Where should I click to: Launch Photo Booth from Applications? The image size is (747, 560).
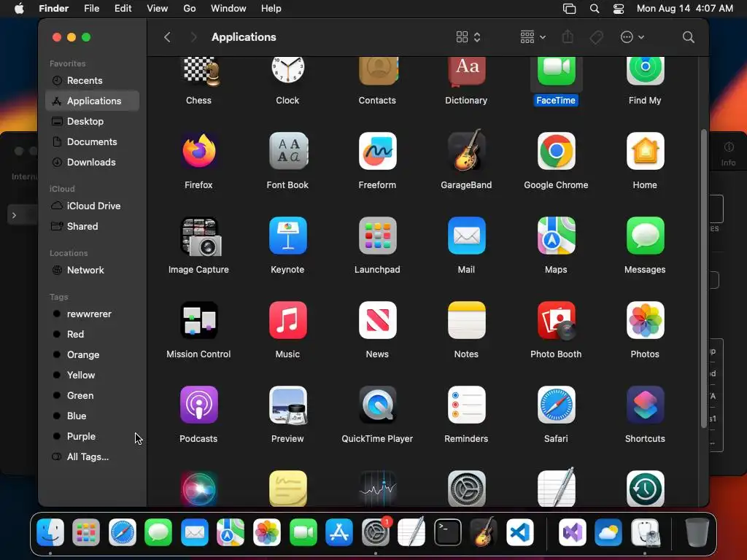point(556,320)
